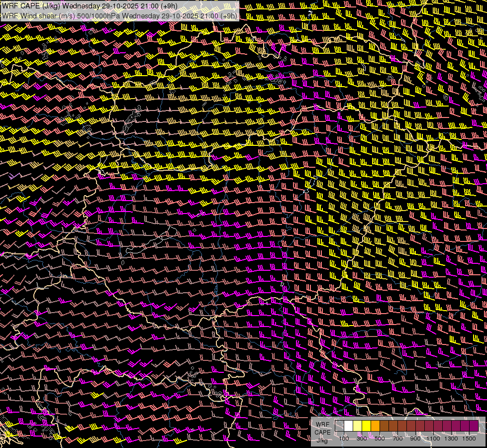
Task: Click the 900 label in the legend
Action: click(415, 439)
